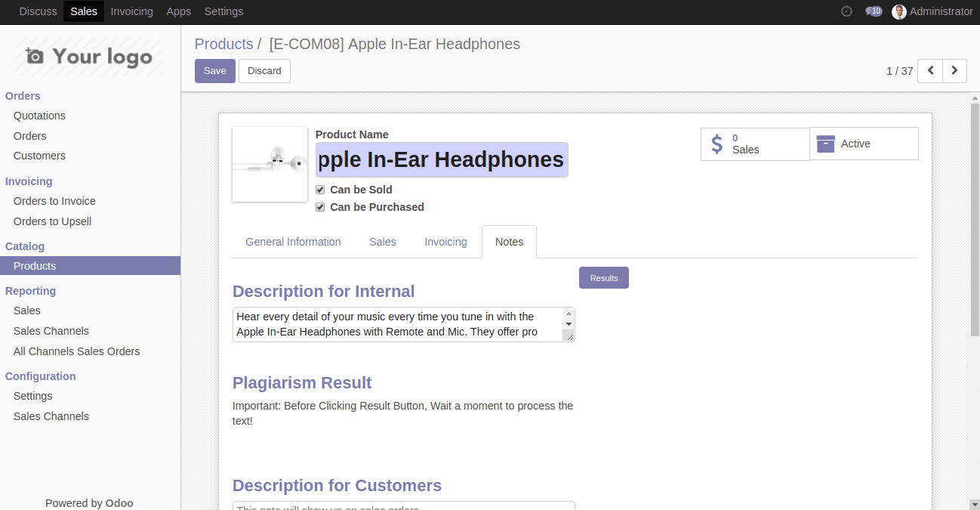Click the page vertical scrollbar
This screenshot has width=980, height=510.
click(x=975, y=219)
